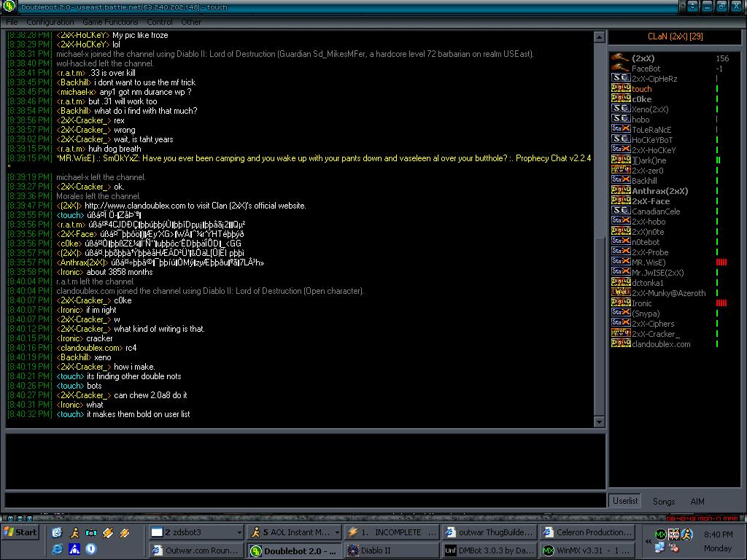The width and height of the screenshot is (747, 560).
Task: Select the Diablo icon beside Anthrax(2xX) in user list
Action: [621, 190]
